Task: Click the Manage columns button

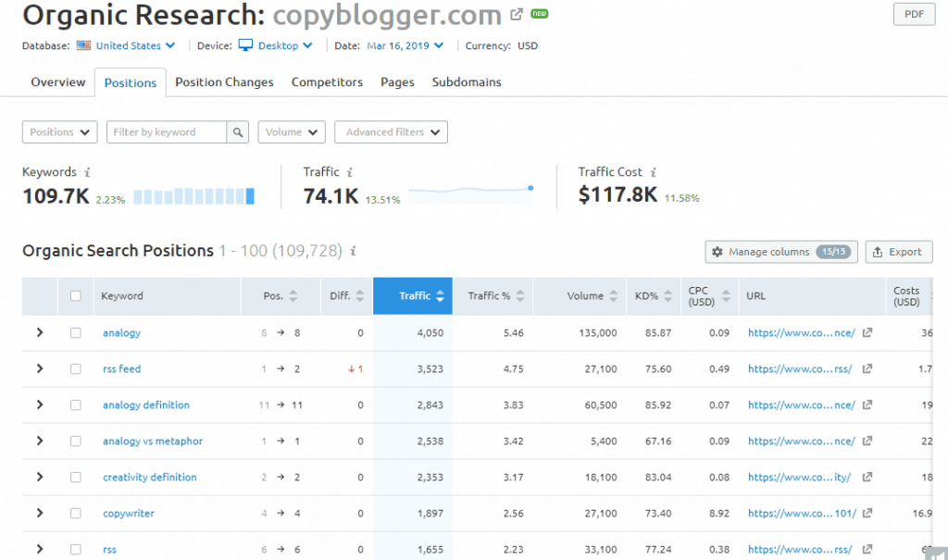Action: pos(781,252)
